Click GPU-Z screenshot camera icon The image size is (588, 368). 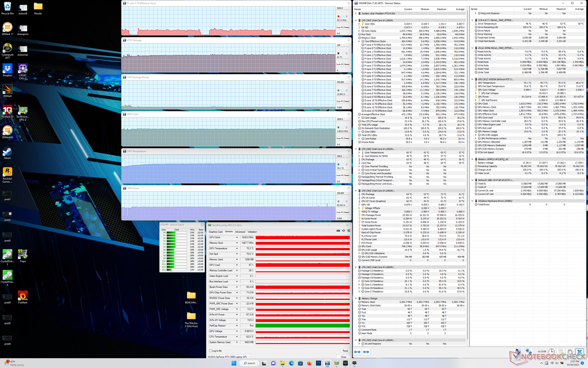(338, 231)
